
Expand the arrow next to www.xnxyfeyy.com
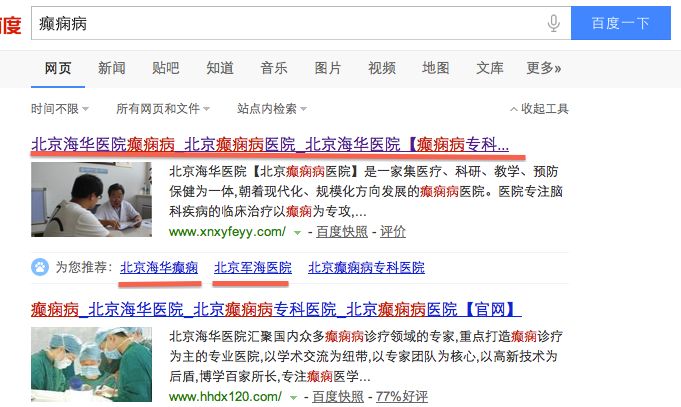[x=297, y=233]
